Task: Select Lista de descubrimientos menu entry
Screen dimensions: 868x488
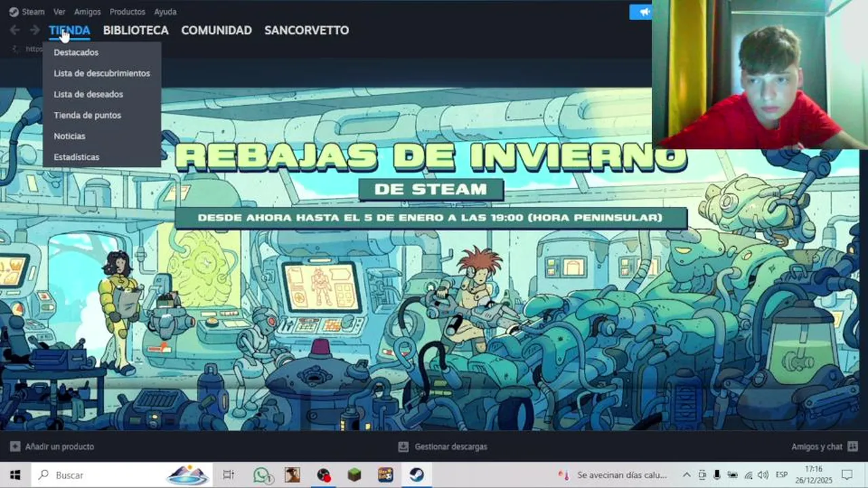Action: point(102,73)
